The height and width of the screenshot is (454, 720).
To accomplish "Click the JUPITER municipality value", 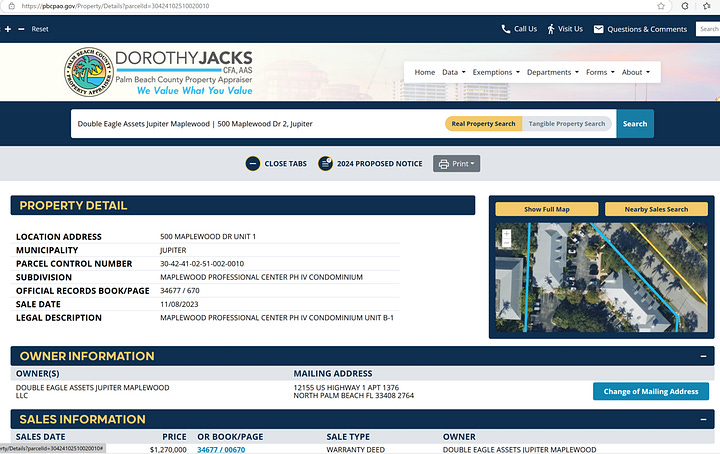I will (x=173, y=250).
